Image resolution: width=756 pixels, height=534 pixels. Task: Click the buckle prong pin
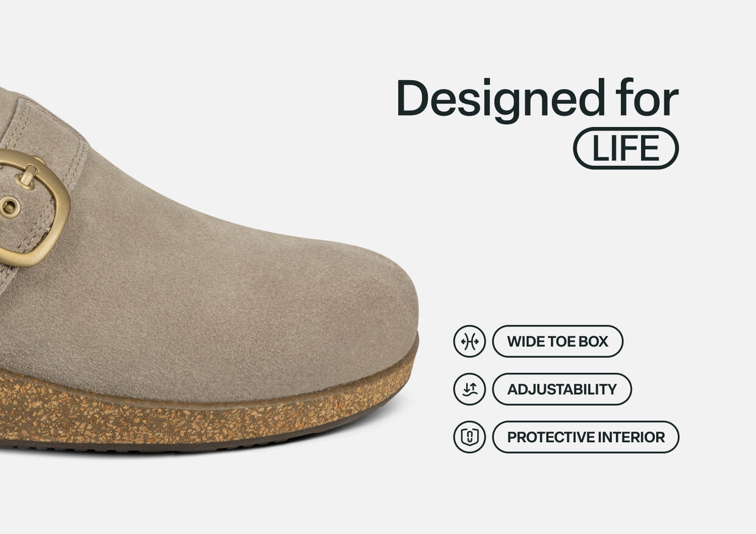[x=27, y=175]
